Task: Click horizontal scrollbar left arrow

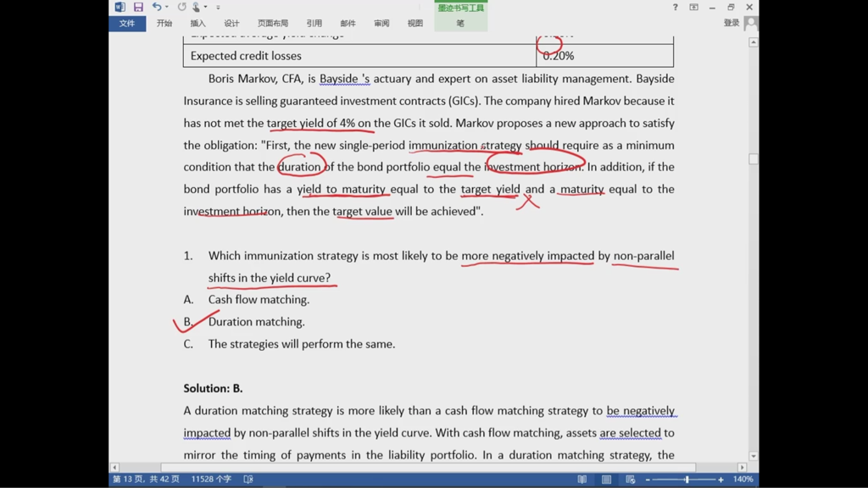Action: coord(114,468)
